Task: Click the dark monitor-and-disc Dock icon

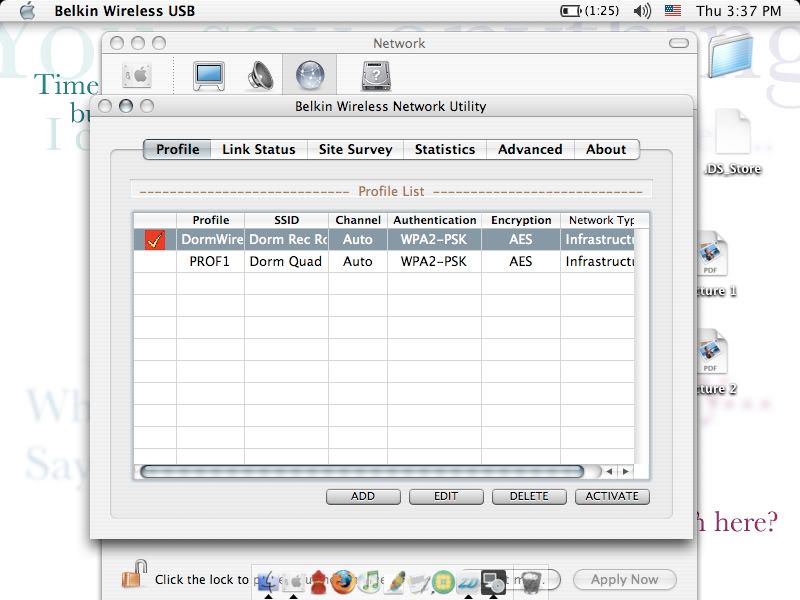Action: coord(493,582)
